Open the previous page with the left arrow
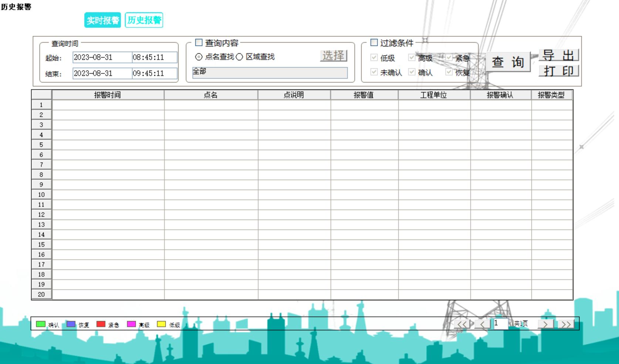The height and width of the screenshot is (364, 619). [x=482, y=324]
